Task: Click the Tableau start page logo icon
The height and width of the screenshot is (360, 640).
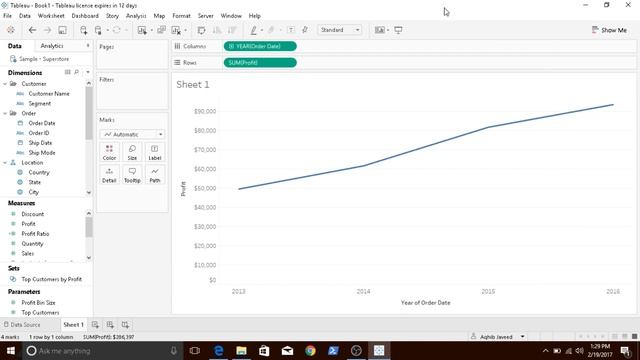Action: click(x=11, y=30)
